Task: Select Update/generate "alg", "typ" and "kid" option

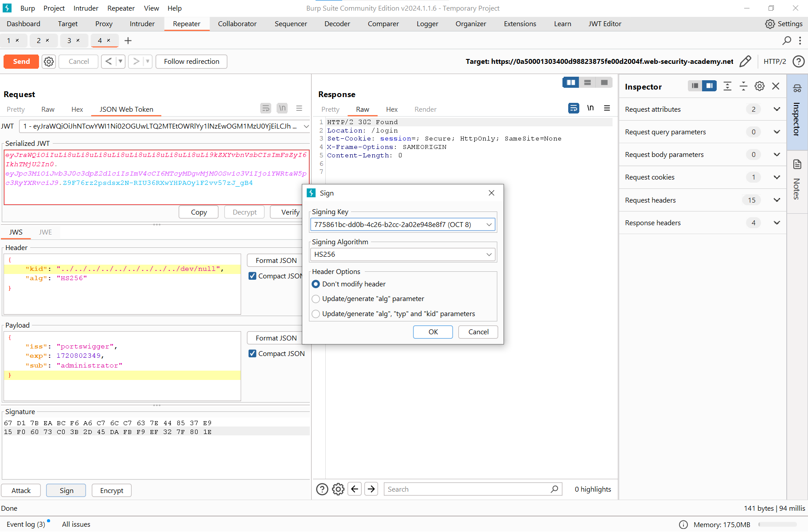Action: 394,314
